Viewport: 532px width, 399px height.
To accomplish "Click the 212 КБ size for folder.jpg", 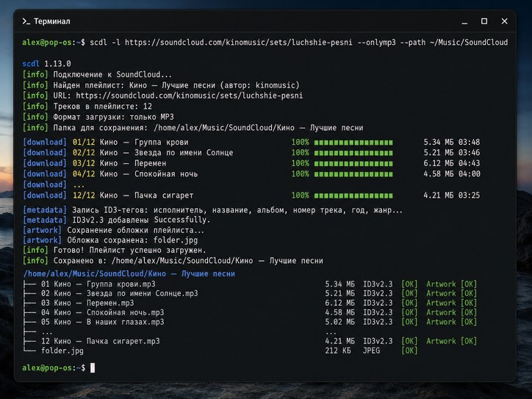I will click(x=337, y=351).
